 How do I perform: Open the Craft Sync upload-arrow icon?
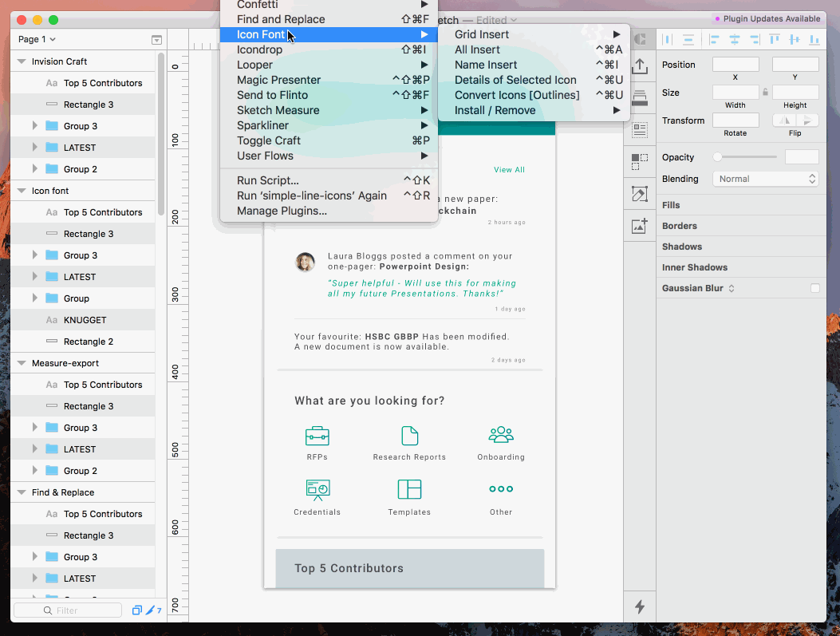pos(640,66)
